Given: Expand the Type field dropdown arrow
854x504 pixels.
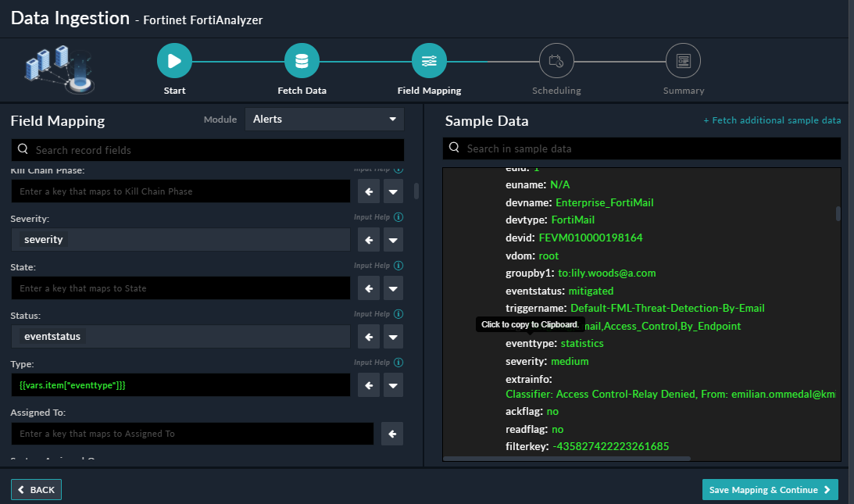Looking at the screenshot, I should (393, 385).
